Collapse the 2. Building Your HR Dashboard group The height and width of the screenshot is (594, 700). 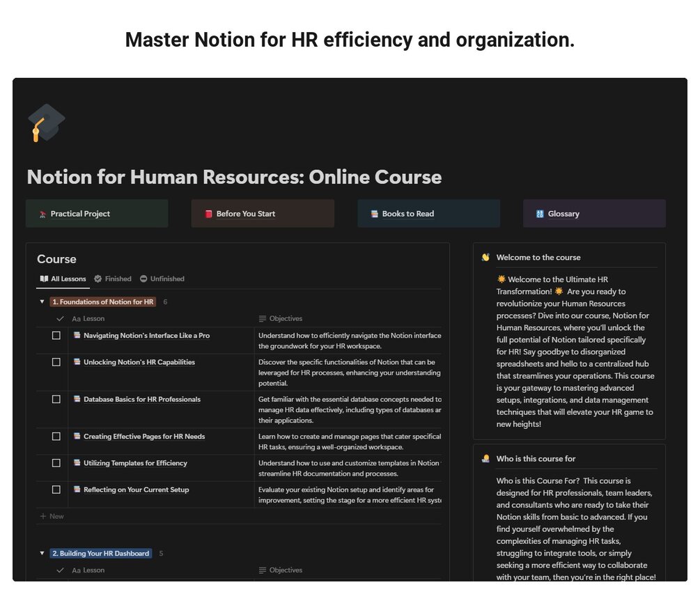point(42,554)
